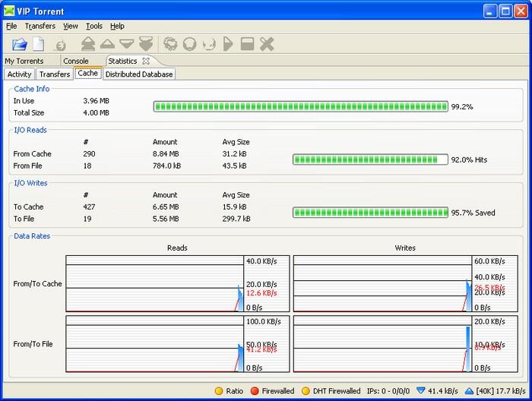Move torrent to bottom of queue

click(146, 44)
